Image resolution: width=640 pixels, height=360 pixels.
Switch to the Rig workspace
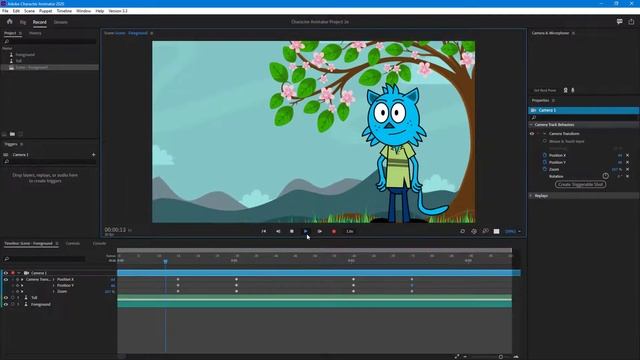coord(23,22)
